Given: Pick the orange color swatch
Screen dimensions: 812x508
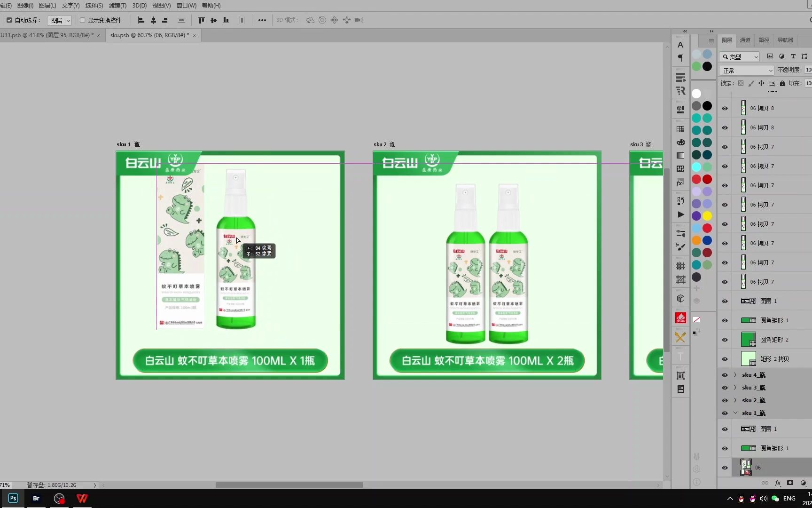Looking at the screenshot, I should pos(696,240).
